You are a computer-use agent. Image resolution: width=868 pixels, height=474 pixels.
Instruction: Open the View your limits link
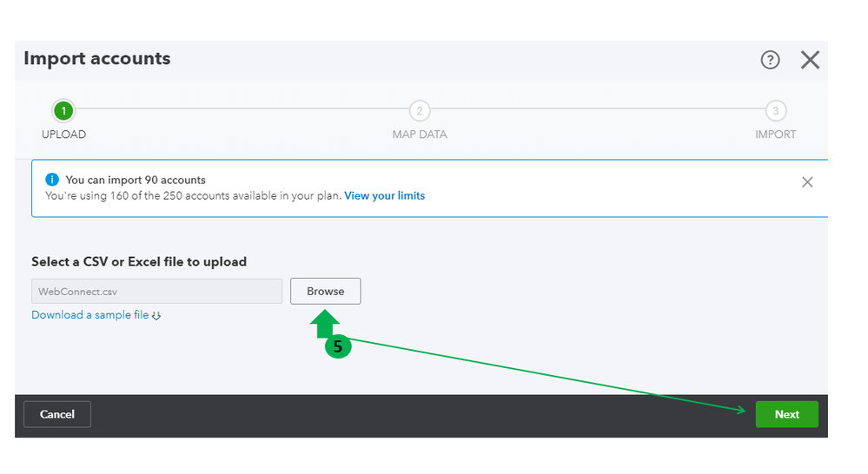[384, 196]
